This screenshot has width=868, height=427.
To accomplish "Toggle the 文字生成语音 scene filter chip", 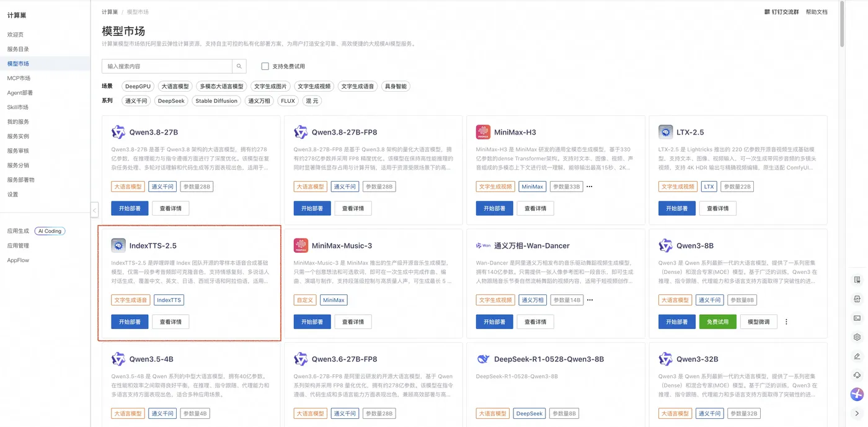I will [x=358, y=86].
